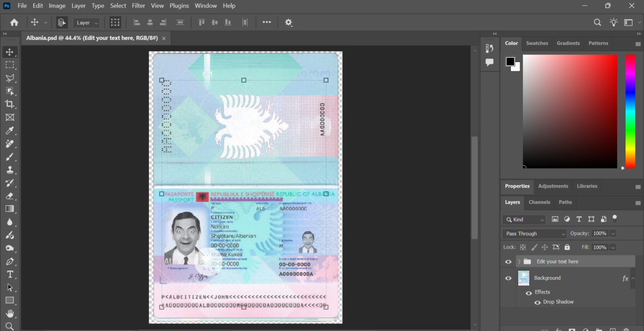Click the filter by text layers icon

pyautogui.click(x=579, y=219)
